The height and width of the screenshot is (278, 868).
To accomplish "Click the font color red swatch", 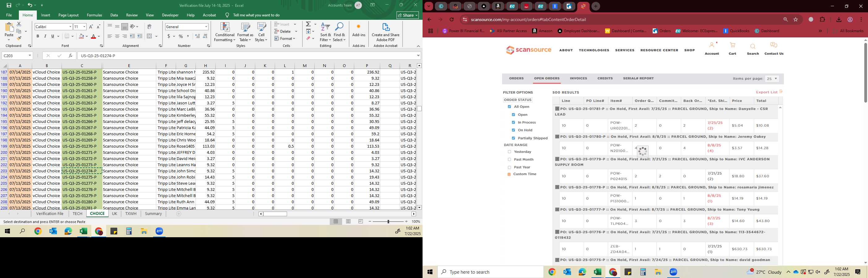I will tap(94, 36).
